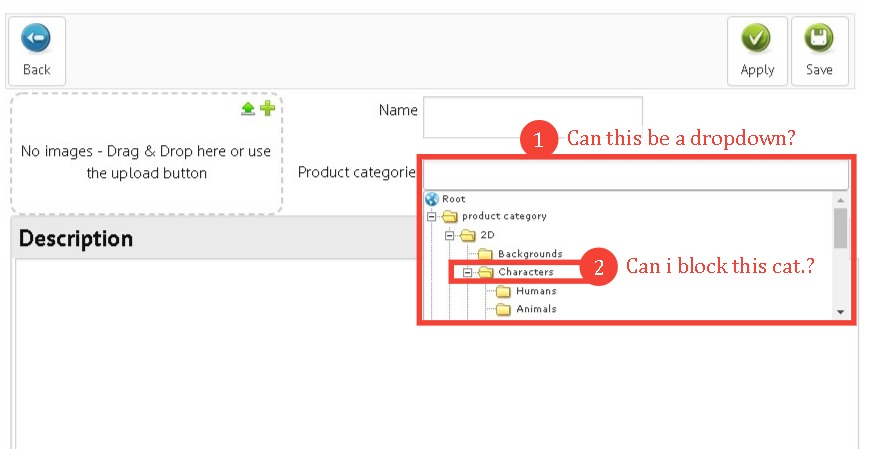The image size is (888, 449).
Task: Click the green plus add-image icon
Action: [x=267, y=108]
